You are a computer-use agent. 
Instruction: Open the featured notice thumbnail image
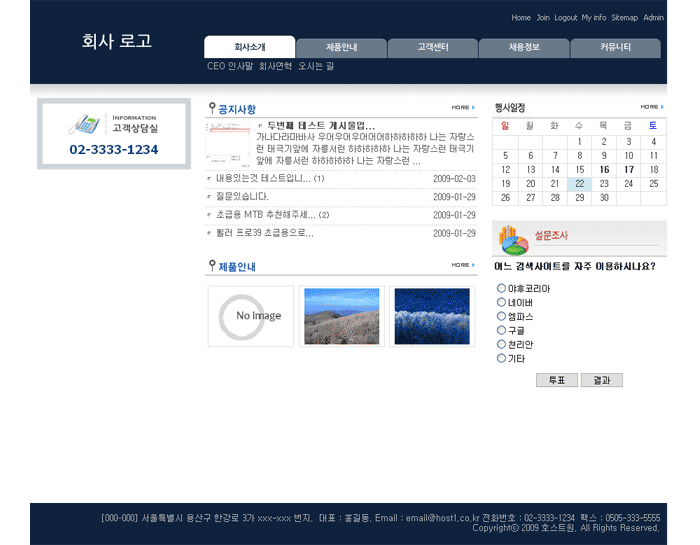click(228, 144)
